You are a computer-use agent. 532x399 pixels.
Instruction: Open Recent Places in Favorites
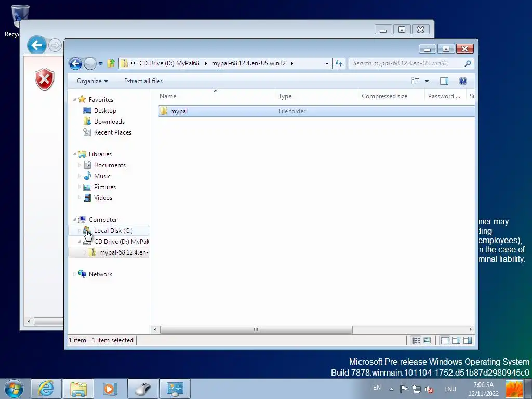pyautogui.click(x=112, y=132)
